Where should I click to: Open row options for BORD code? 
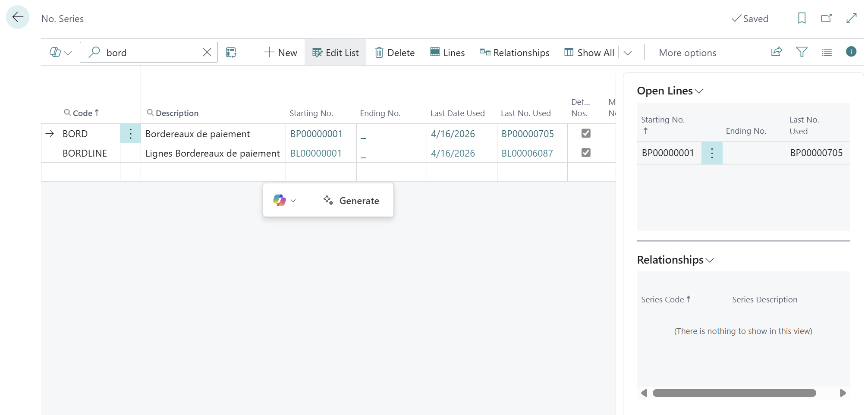click(130, 134)
